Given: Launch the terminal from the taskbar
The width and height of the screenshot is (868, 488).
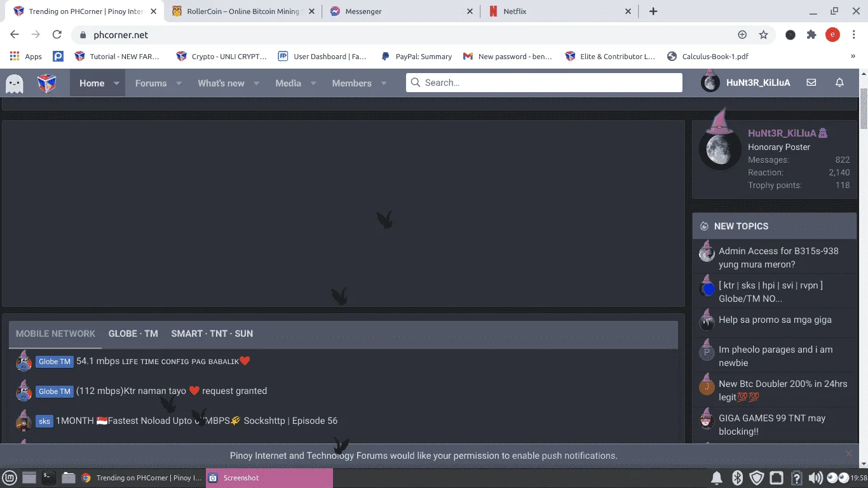Looking at the screenshot, I should pos(48,478).
